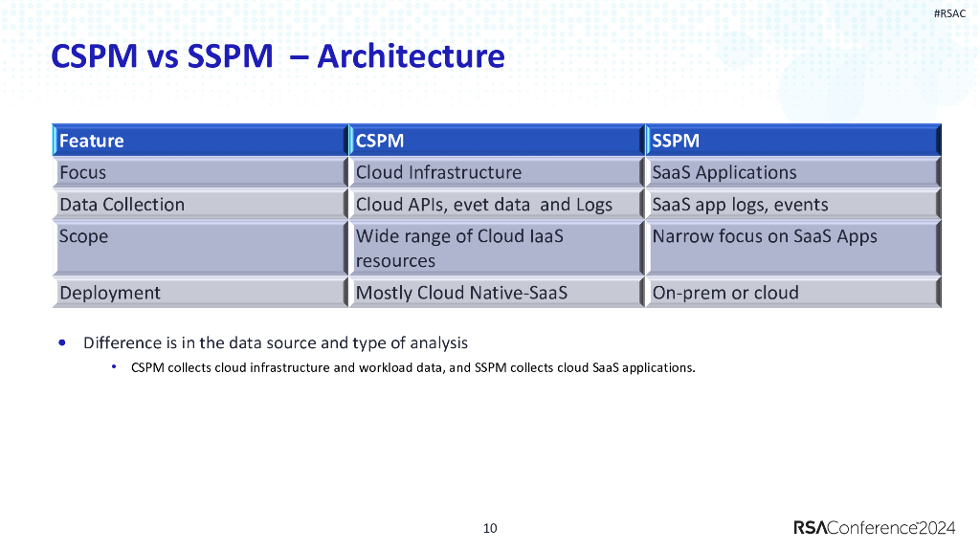
Task: Click the sub-bullet 'CSPM collects cloud infrastructure' line
Action: click(x=413, y=368)
